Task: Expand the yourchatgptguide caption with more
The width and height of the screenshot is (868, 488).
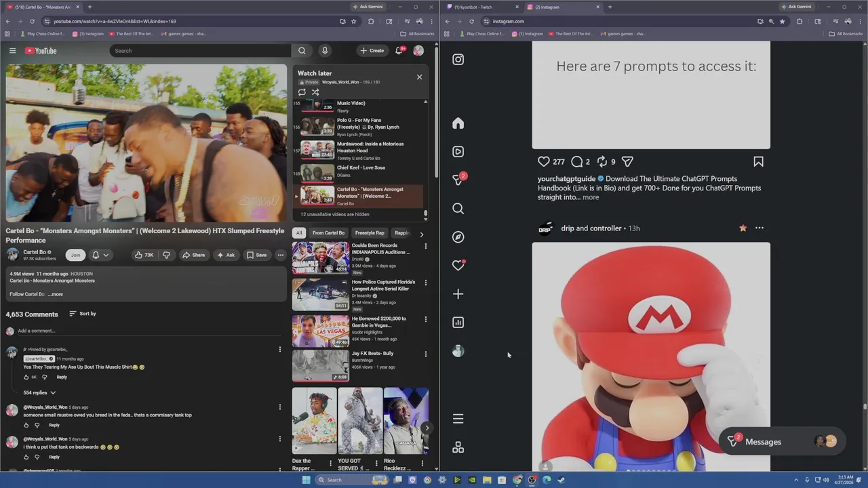Action: pyautogui.click(x=591, y=197)
